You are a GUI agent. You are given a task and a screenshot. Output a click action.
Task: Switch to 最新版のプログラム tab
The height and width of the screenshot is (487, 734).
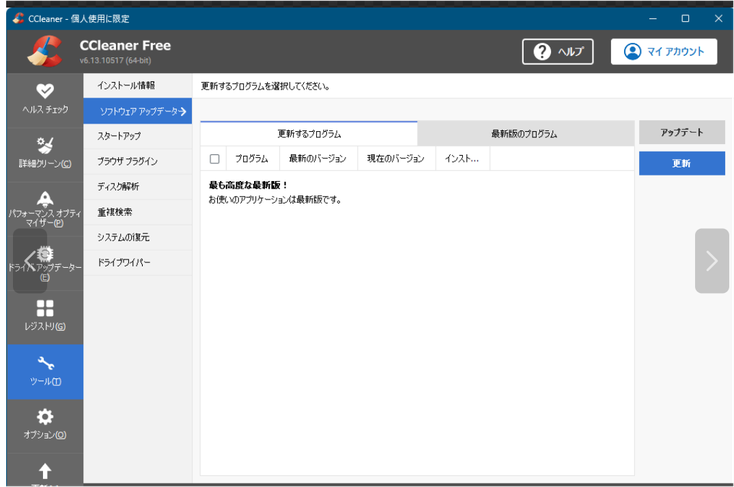525,134
